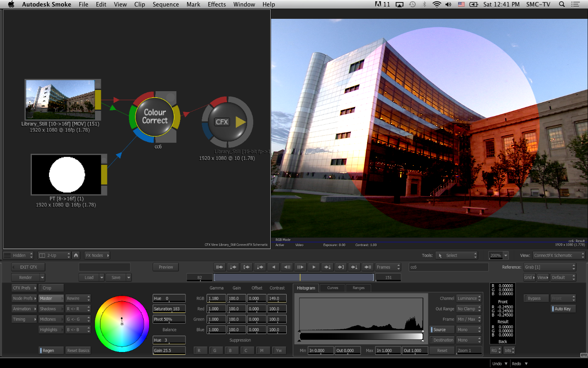Click the EXIT CFX button
588x368 pixels.
pos(28,267)
